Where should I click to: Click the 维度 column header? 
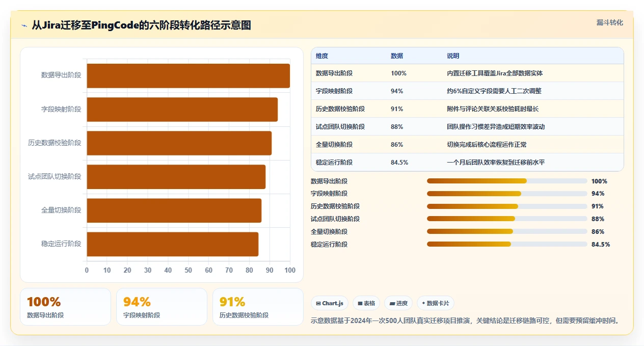[322, 56]
